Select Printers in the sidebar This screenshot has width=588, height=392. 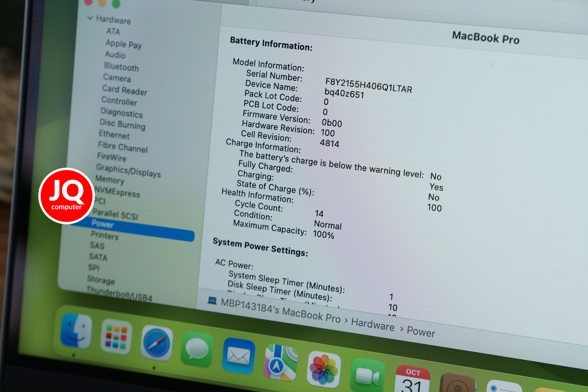tap(104, 235)
